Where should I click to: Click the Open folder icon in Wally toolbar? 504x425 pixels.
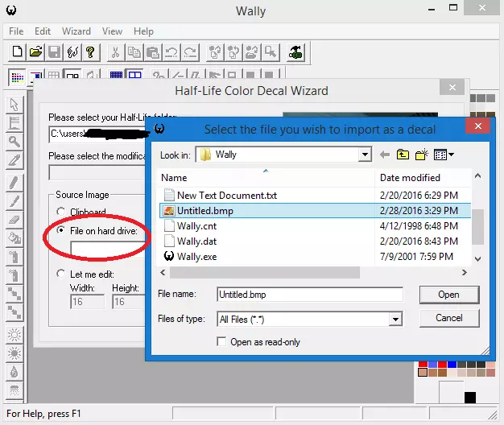(35, 52)
